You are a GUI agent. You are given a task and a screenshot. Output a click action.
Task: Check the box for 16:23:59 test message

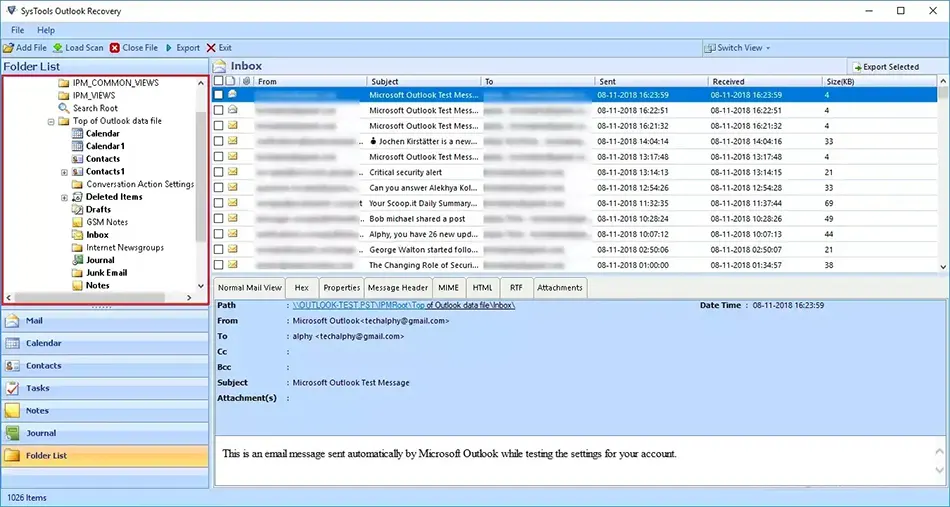[x=218, y=95]
